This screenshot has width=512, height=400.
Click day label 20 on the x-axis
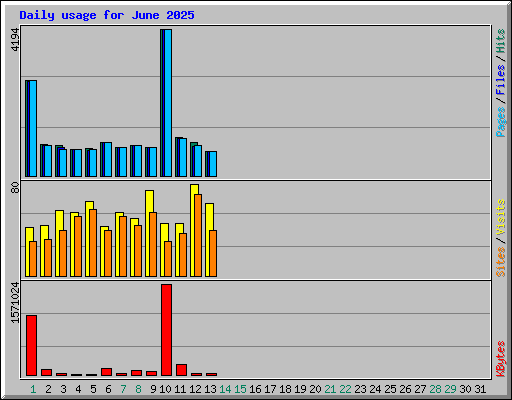click(315, 389)
